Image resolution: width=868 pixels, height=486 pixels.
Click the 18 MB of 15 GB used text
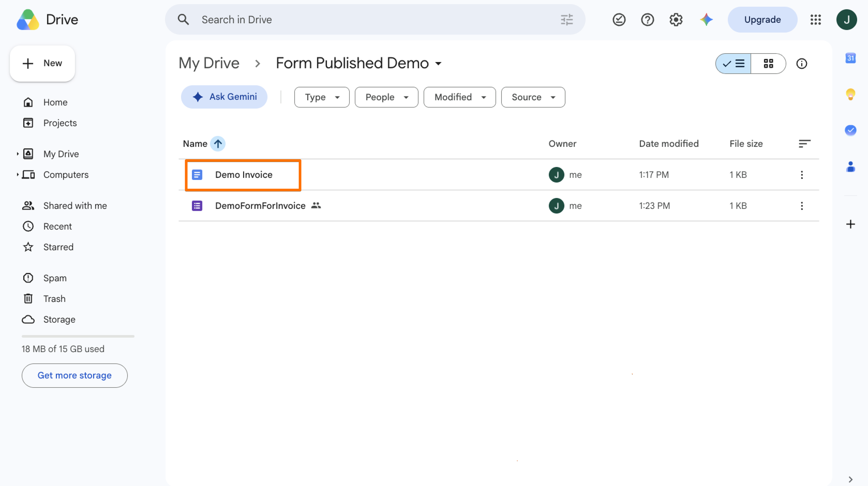(63, 349)
